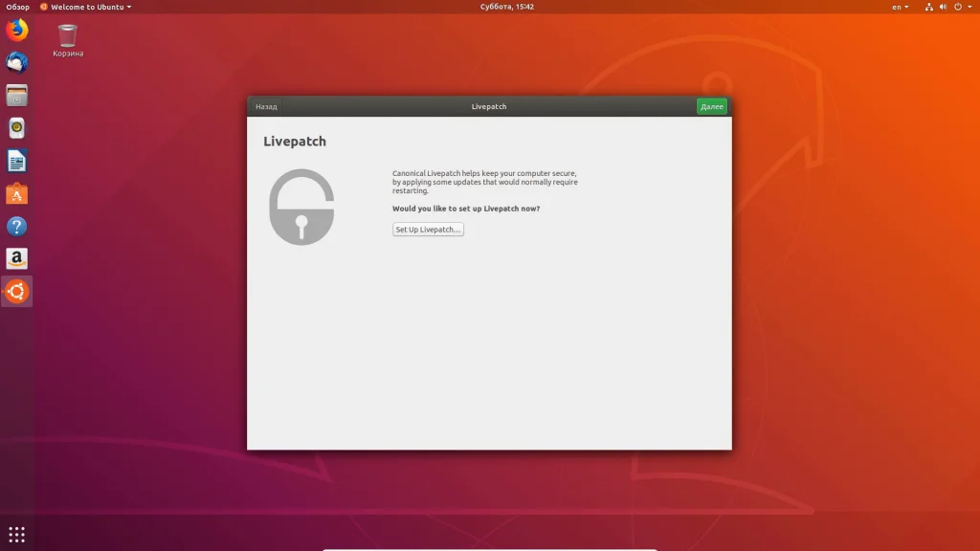Image resolution: width=980 pixels, height=551 pixels.
Task: Open the clock showing Суббота, 15:42
Action: (x=507, y=7)
